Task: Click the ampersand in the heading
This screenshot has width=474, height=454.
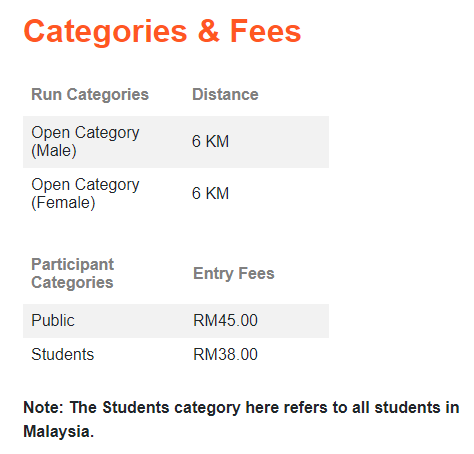Action: (209, 31)
